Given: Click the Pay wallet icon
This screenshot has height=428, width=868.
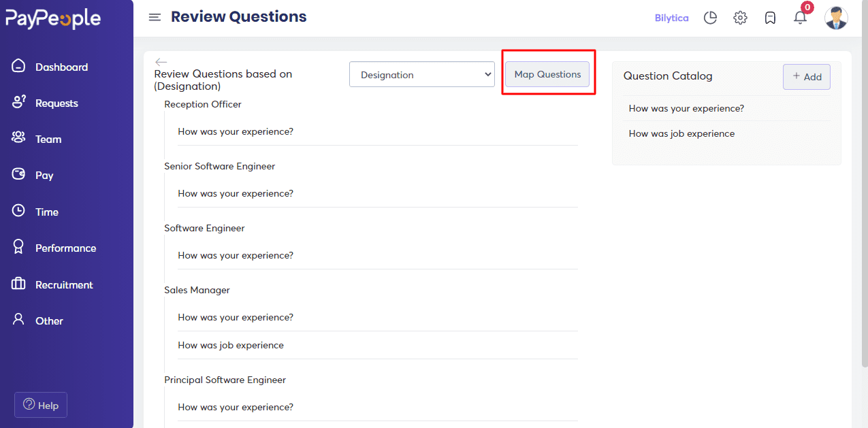Looking at the screenshot, I should tap(18, 174).
